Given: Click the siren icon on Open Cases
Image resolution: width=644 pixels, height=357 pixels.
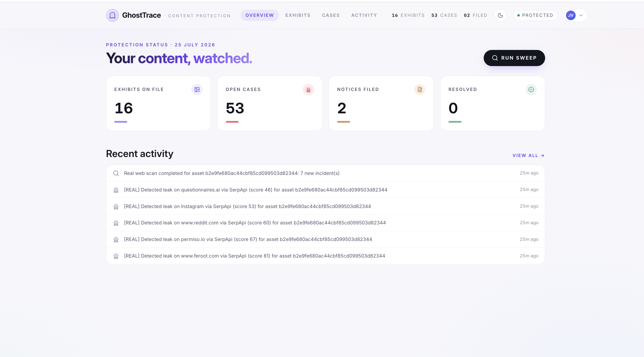Looking at the screenshot, I should coord(308,89).
